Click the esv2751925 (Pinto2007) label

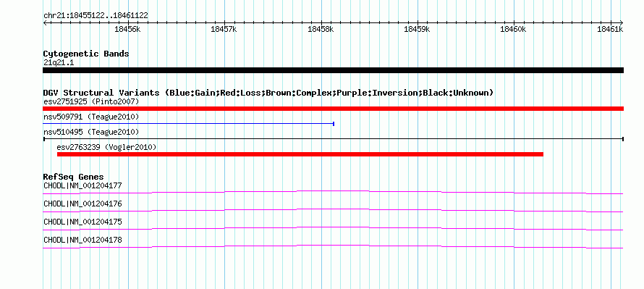point(92,101)
